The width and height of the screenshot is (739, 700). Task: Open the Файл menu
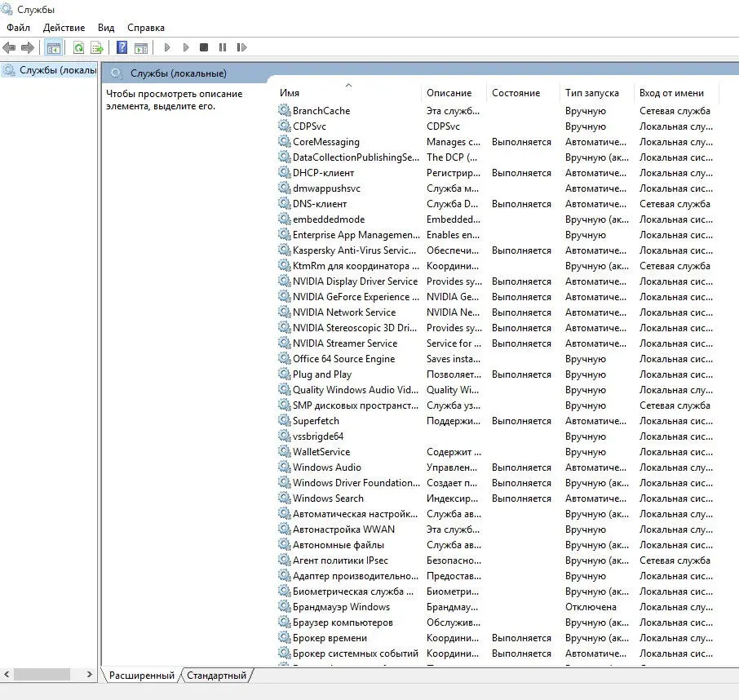(x=19, y=28)
